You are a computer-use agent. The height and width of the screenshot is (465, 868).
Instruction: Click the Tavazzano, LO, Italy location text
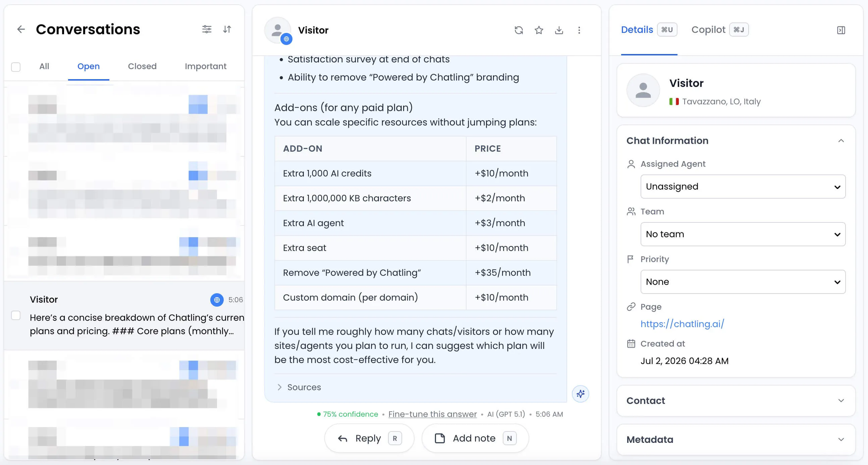tap(721, 101)
